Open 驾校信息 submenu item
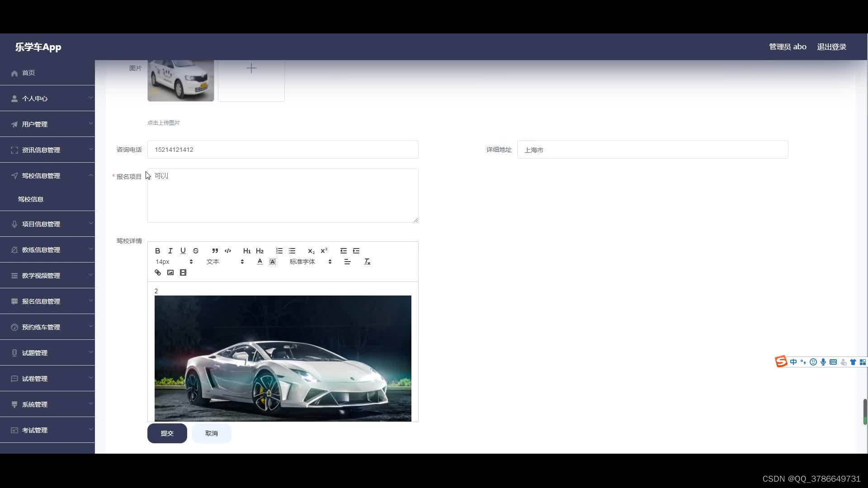 coord(31,199)
